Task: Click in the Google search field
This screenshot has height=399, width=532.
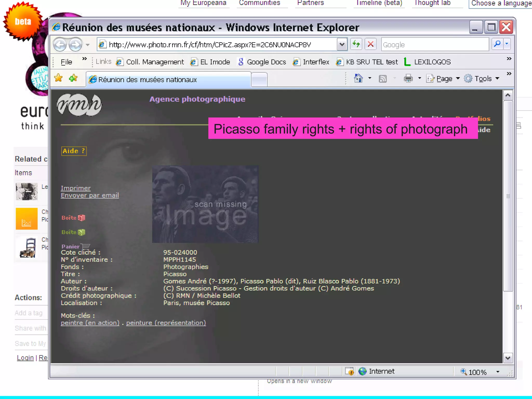Action: pyautogui.click(x=435, y=45)
